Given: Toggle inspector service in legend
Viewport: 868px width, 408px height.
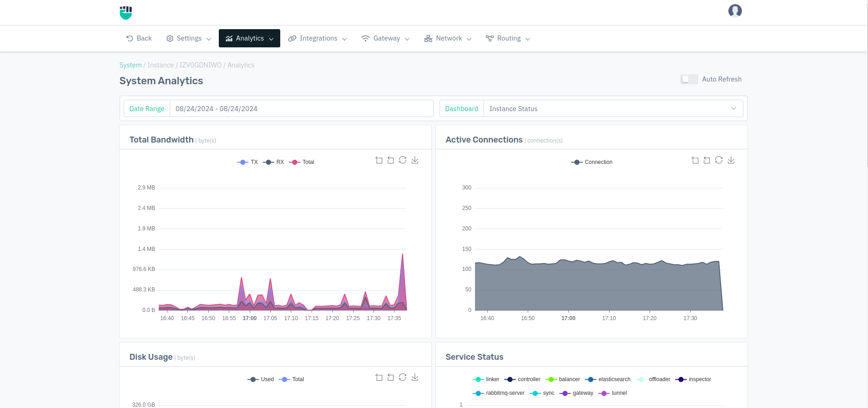Looking at the screenshot, I should [x=693, y=379].
